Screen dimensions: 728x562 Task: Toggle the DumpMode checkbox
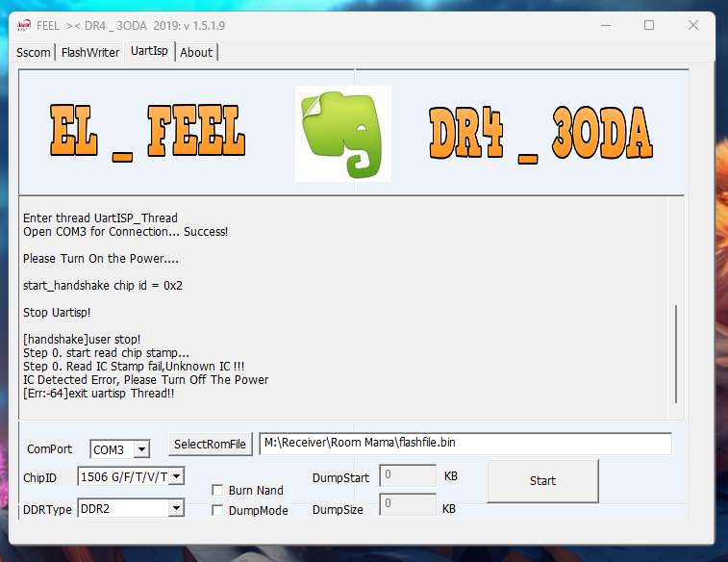pyautogui.click(x=216, y=510)
